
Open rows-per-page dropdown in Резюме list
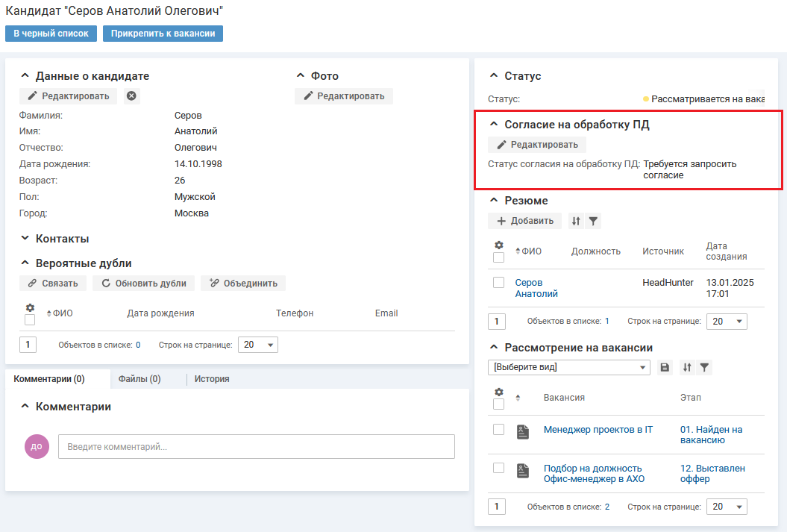[726, 321]
